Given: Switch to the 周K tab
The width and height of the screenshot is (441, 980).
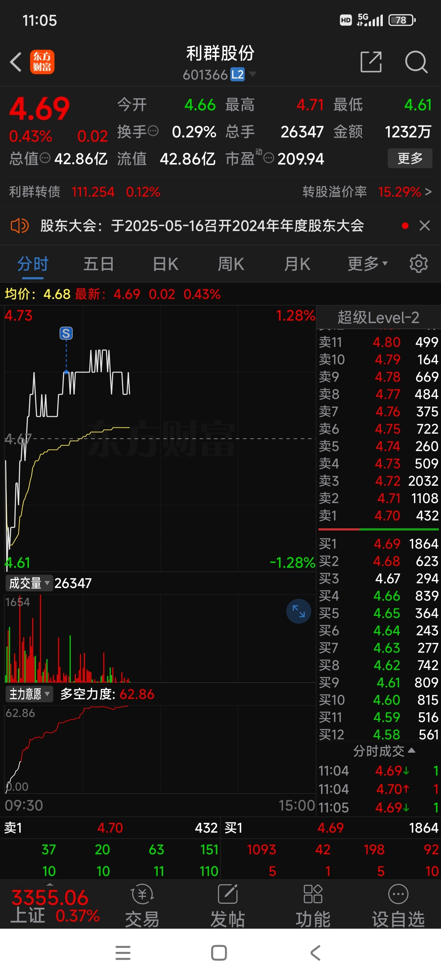Looking at the screenshot, I should pos(231,264).
